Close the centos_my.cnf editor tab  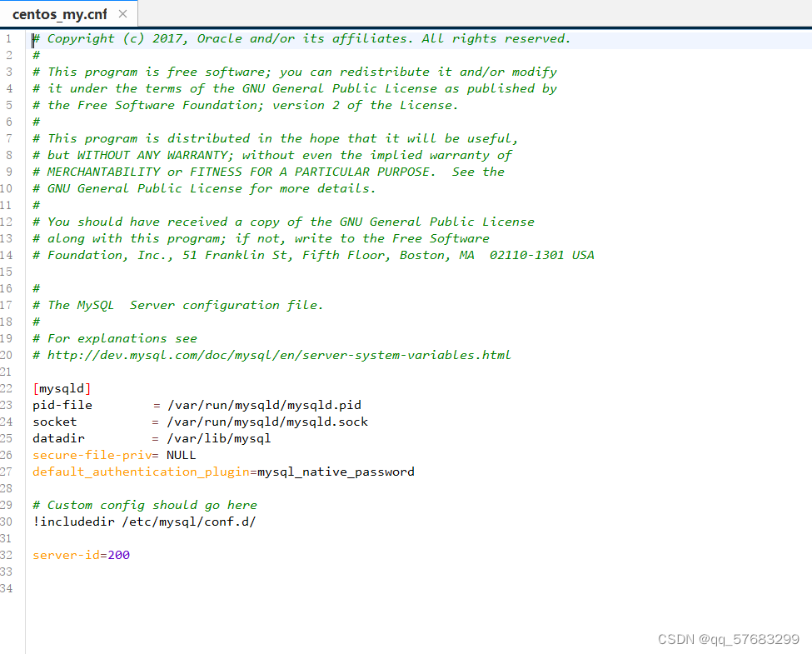click(122, 13)
